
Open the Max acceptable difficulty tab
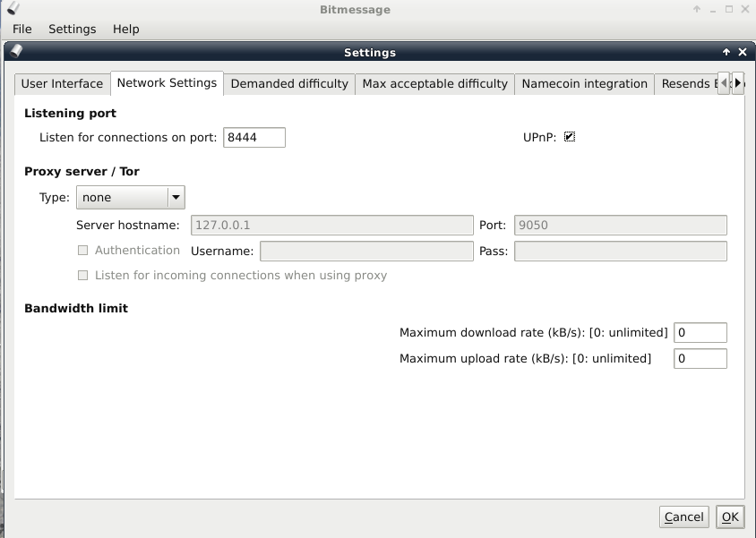[435, 84]
